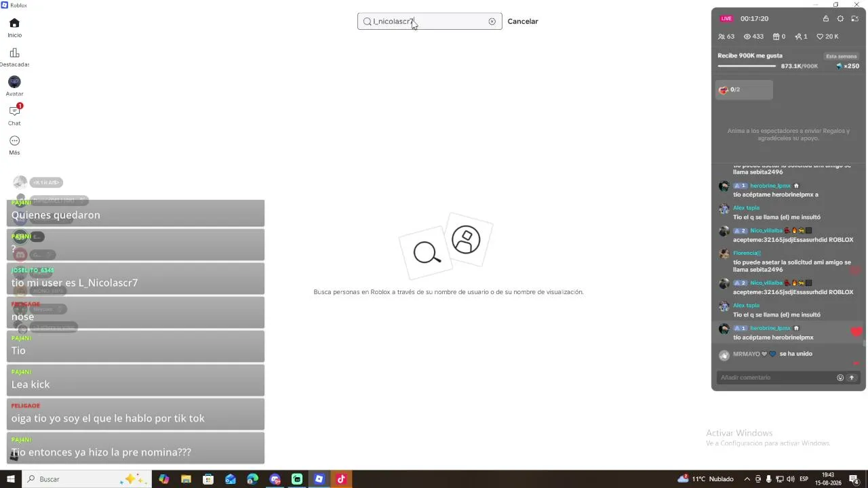Open File Explorer from the taskbar
The image size is (868, 488).
[186, 479]
